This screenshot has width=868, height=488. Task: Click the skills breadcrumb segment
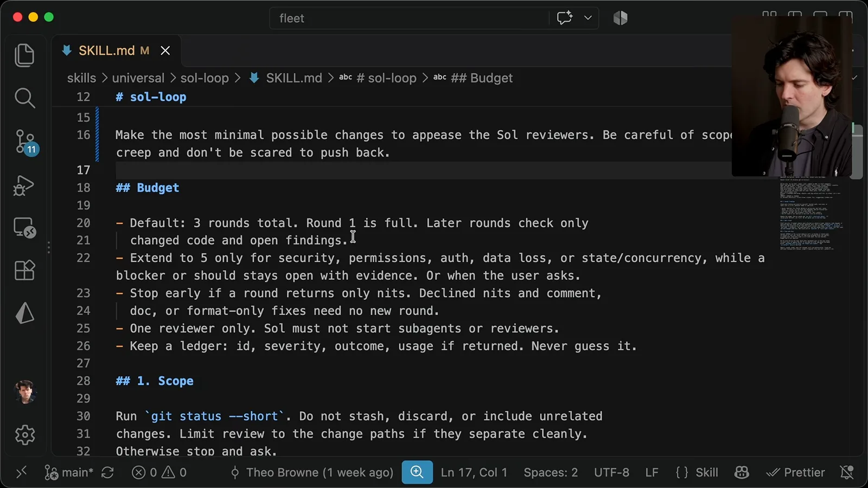coord(81,78)
